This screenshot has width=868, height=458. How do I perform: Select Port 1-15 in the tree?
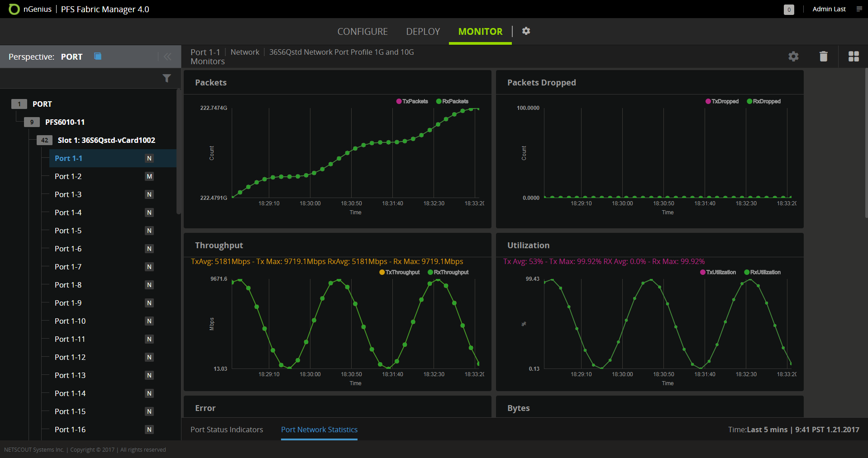coord(70,411)
